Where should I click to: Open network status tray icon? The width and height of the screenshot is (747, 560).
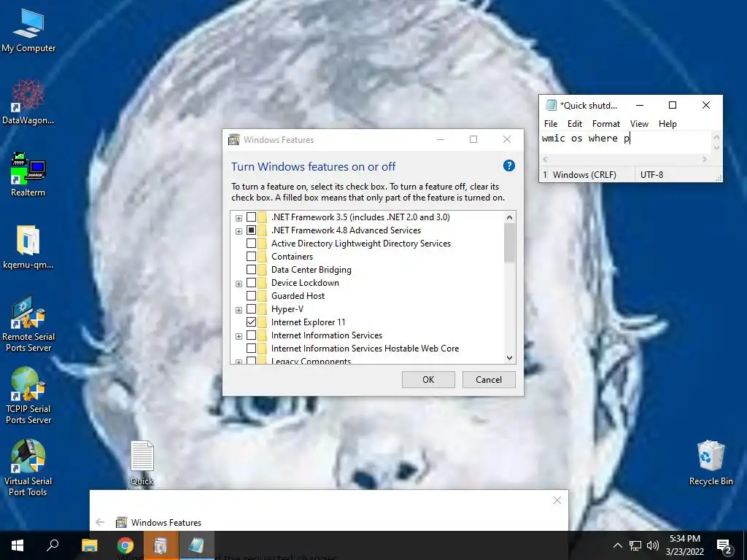[635, 545]
